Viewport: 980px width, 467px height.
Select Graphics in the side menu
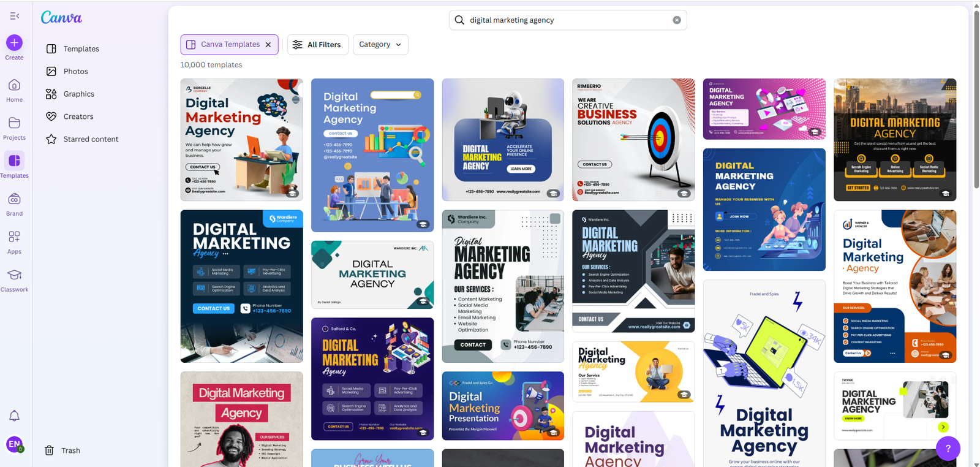[78, 94]
